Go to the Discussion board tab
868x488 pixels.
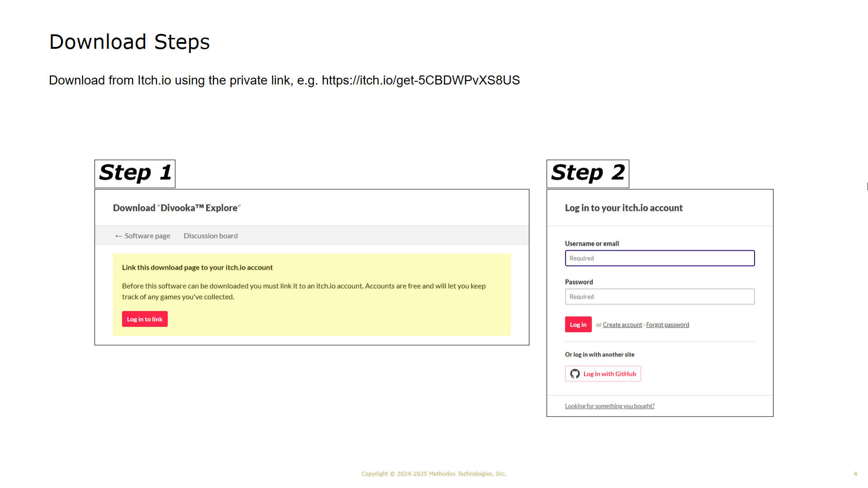click(x=211, y=236)
